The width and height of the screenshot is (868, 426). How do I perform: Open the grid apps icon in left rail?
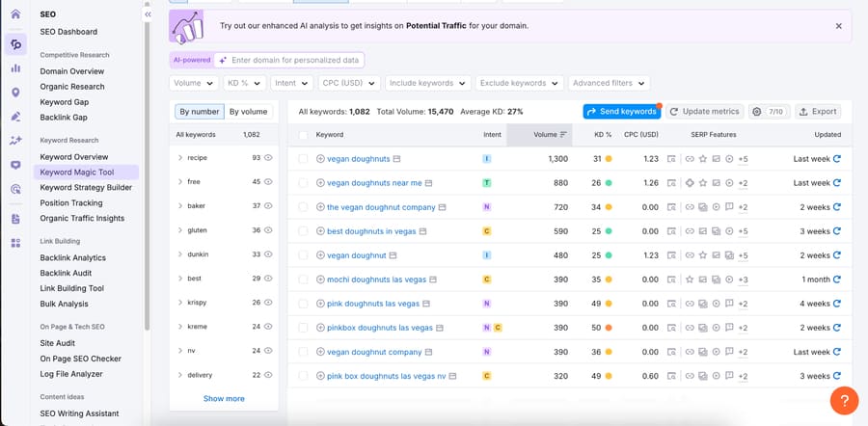[15, 243]
